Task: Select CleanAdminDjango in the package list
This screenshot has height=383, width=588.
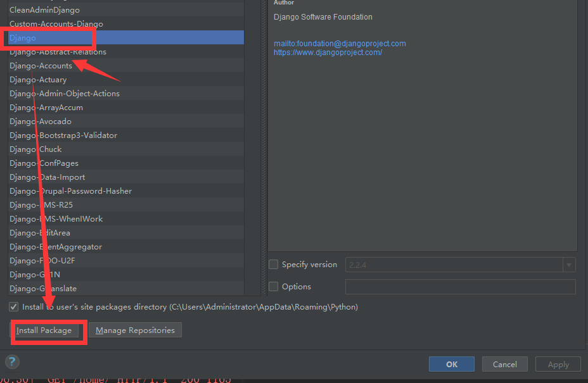Action: tap(126, 9)
